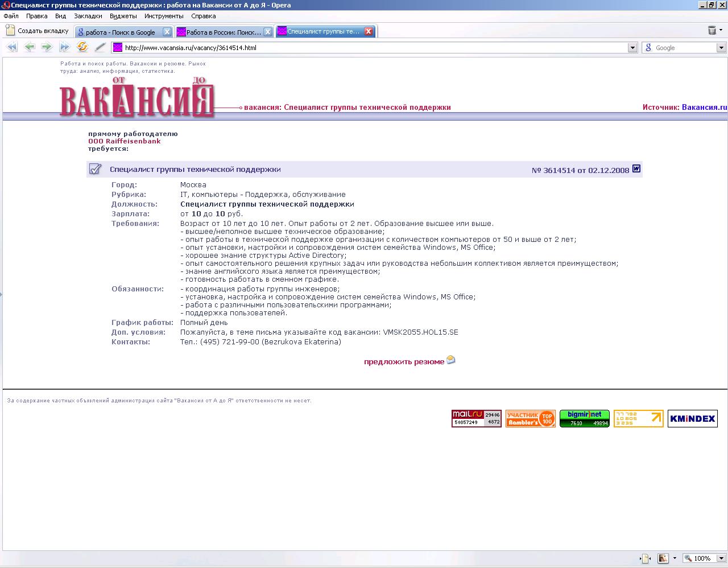Open the Файл menu
This screenshot has width=728, height=568.
click(x=11, y=16)
